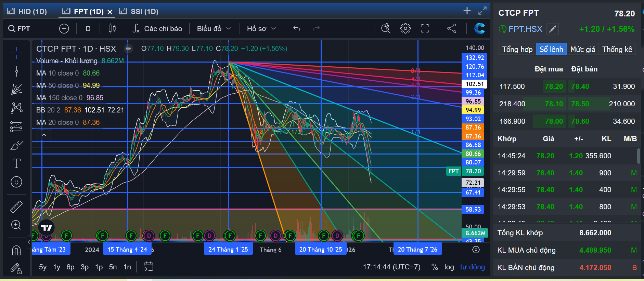
Task: Collapse the left drawing toolbar
Action: (x=29, y=242)
